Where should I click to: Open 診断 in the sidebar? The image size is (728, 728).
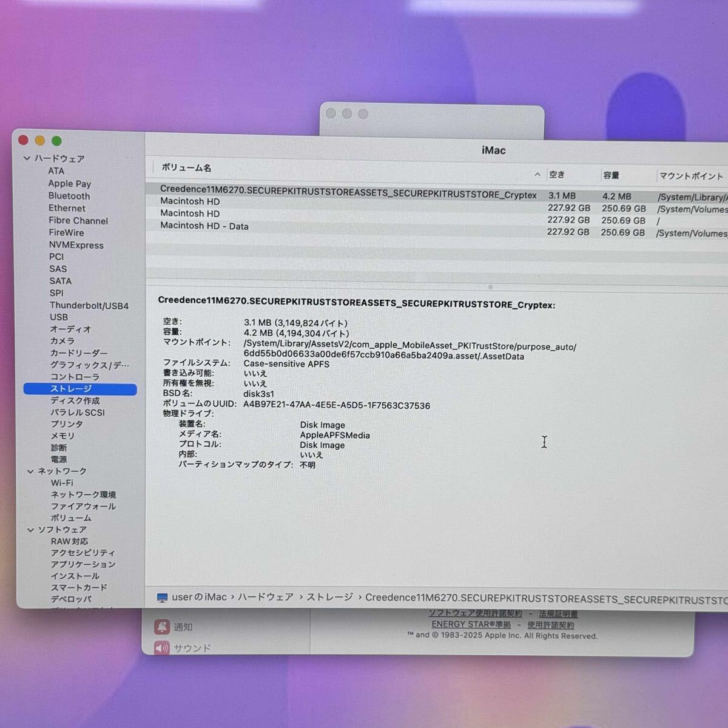[x=59, y=448]
